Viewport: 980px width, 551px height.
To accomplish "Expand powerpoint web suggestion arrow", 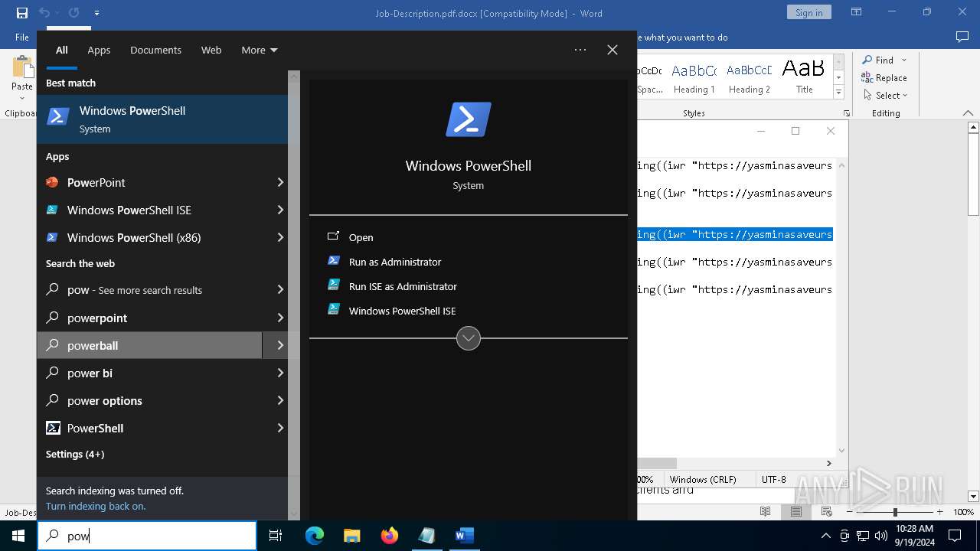I will (279, 318).
